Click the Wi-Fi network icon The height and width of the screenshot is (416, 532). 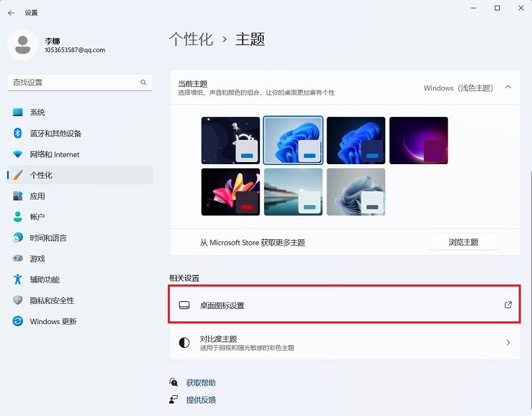[x=17, y=154]
